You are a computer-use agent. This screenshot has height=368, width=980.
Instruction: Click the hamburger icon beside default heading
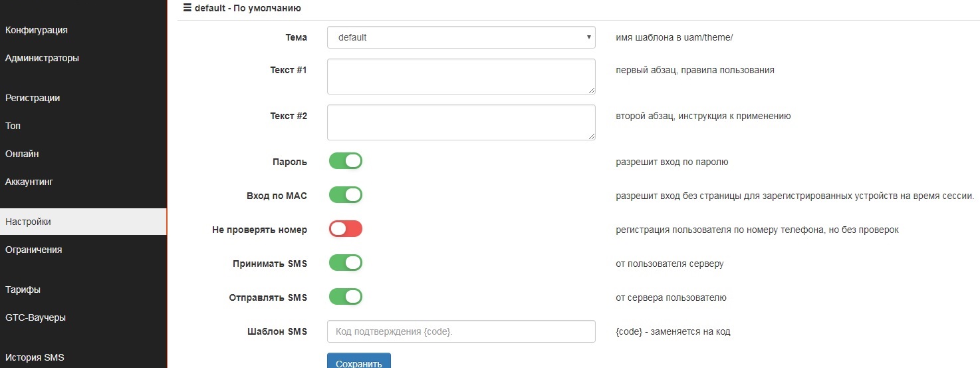tap(187, 9)
